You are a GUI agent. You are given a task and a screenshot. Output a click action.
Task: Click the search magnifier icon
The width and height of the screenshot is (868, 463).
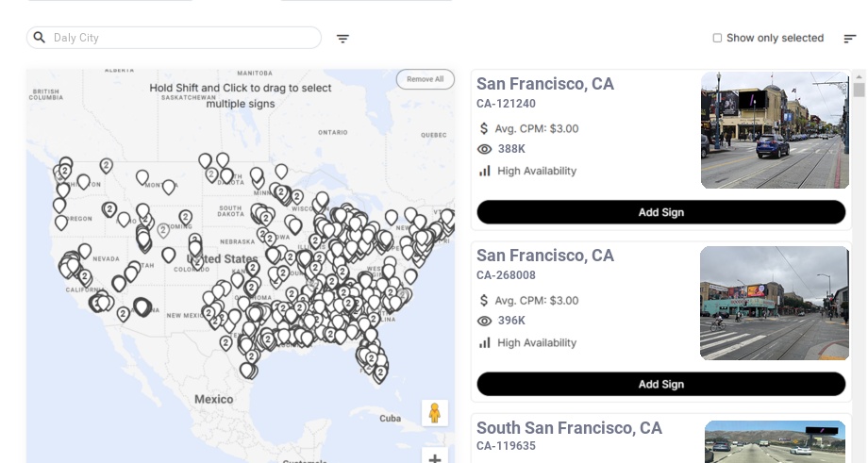coord(40,38)
